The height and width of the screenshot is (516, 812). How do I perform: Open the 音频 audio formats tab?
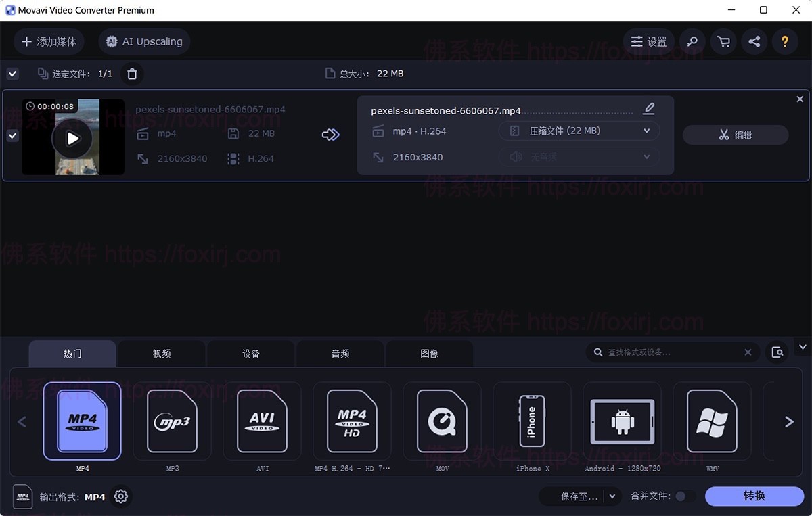click(340, 353)
